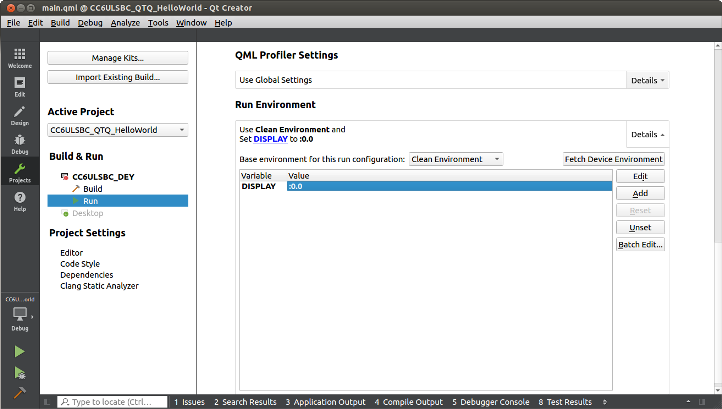The image size is (722, 409).
Task: Open the Debug menu
Action: coord(90,23)
